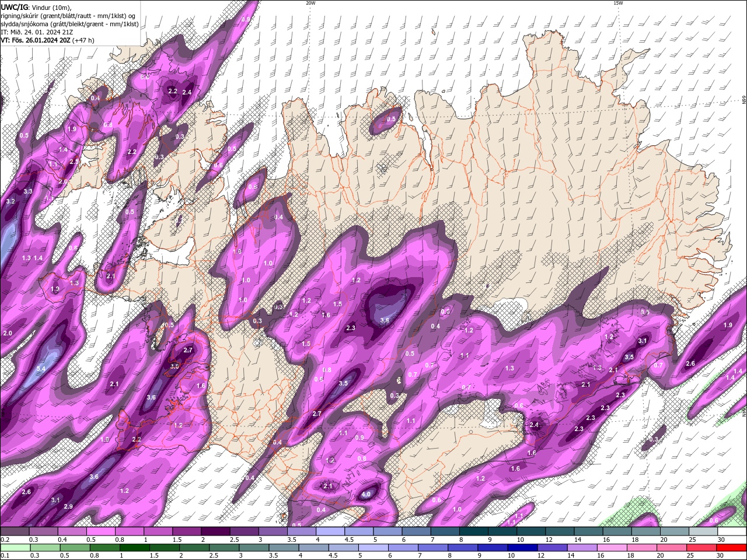Click the grey-green swatch between 3 and 3.5, rain legend

click(254, 548)
